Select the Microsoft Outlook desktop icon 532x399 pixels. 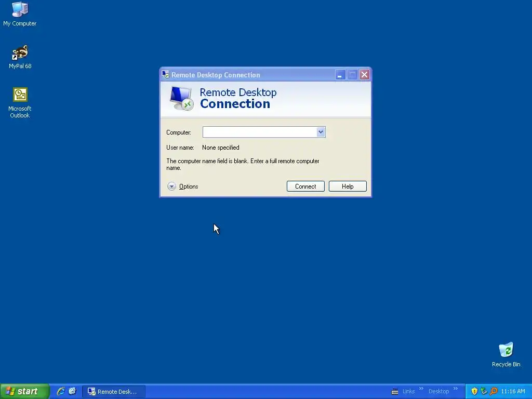(x=20, y=103)
